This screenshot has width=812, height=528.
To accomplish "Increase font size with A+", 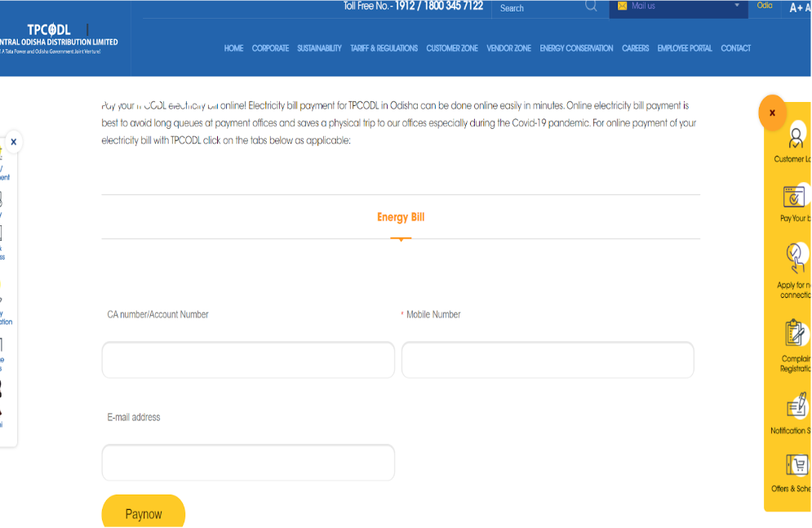I will click(x=795, y=6).
